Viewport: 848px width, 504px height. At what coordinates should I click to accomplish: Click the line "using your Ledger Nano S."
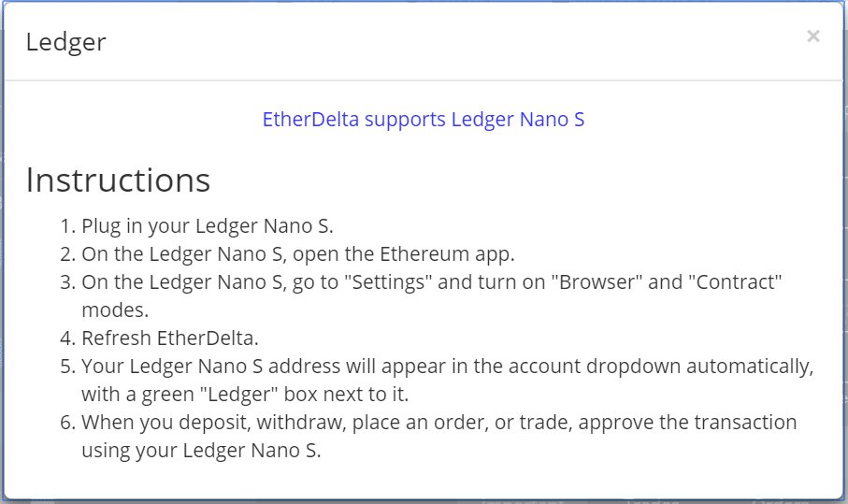coord(200,450)
